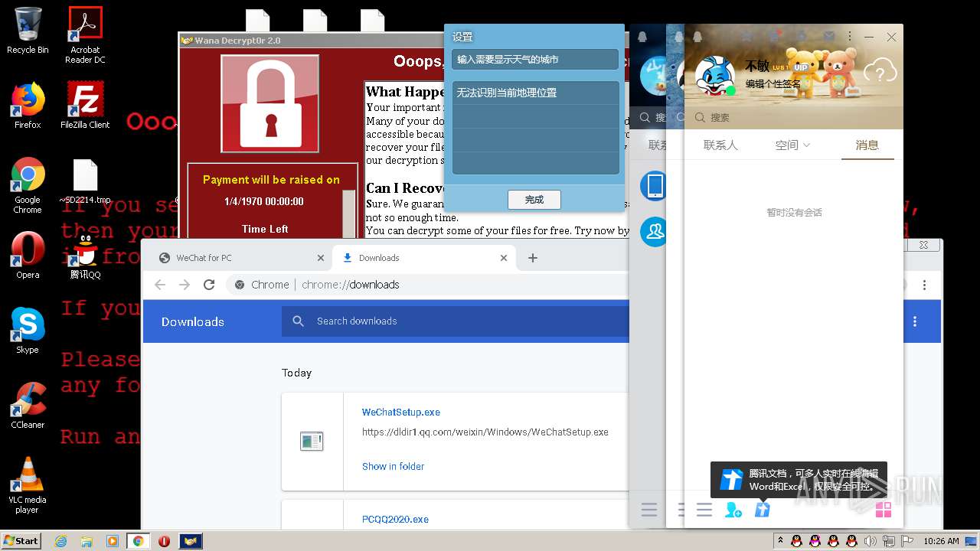
Task: Switch to WeChat for PC tab in Chrome
Action: tap(240, 258)
